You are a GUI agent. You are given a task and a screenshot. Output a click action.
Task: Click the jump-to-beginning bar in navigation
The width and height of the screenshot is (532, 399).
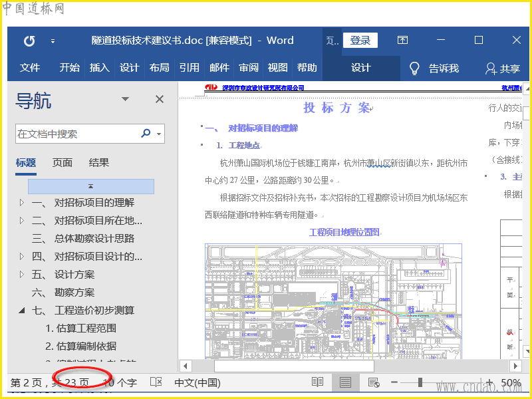pyautogui.click(x=91, y=186)
